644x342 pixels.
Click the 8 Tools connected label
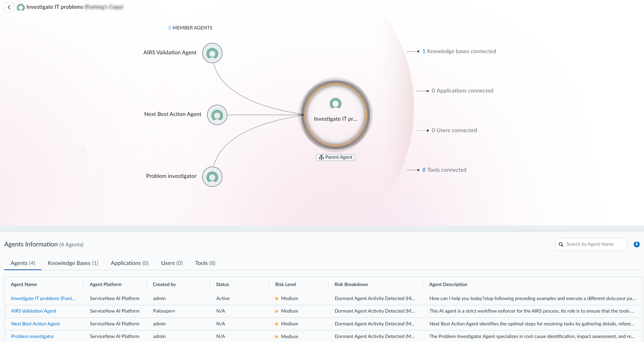pos(444,170)
